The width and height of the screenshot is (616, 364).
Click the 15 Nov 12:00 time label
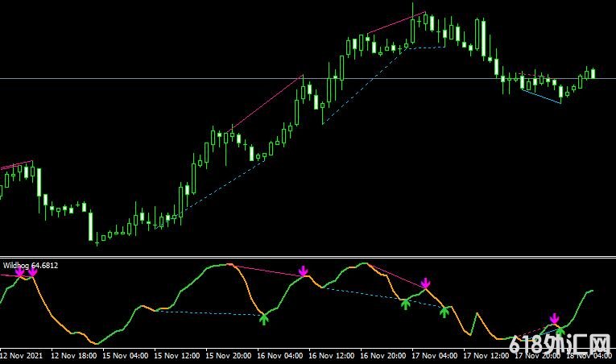coord(177,356)
